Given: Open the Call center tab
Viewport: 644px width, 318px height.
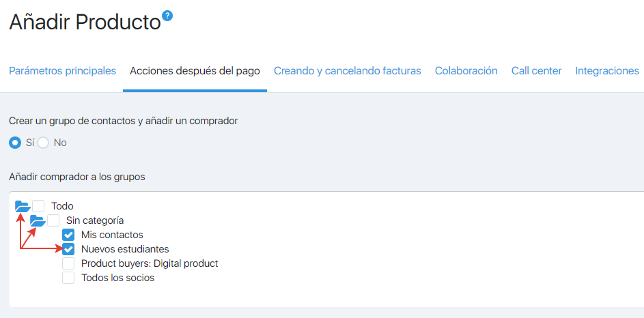Looking at the screenshot, I should [536, 70].
